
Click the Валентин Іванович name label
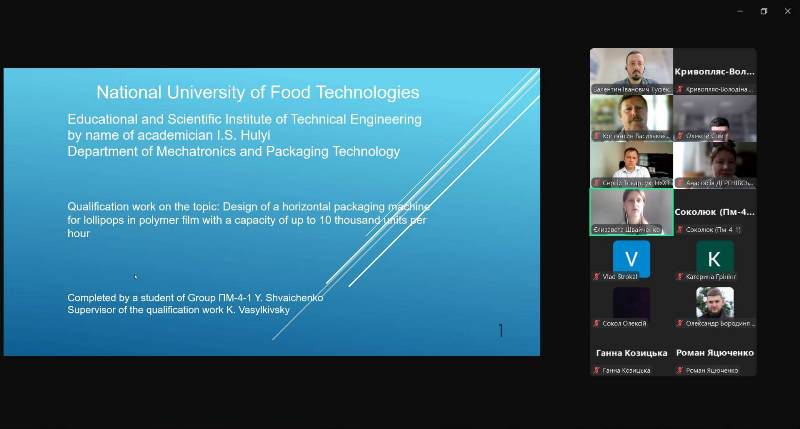(x=632, y=89)
